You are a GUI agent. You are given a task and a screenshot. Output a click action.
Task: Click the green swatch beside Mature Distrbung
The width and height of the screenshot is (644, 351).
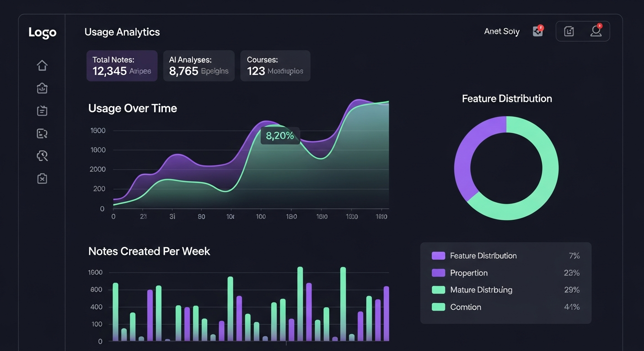point(438,290)
